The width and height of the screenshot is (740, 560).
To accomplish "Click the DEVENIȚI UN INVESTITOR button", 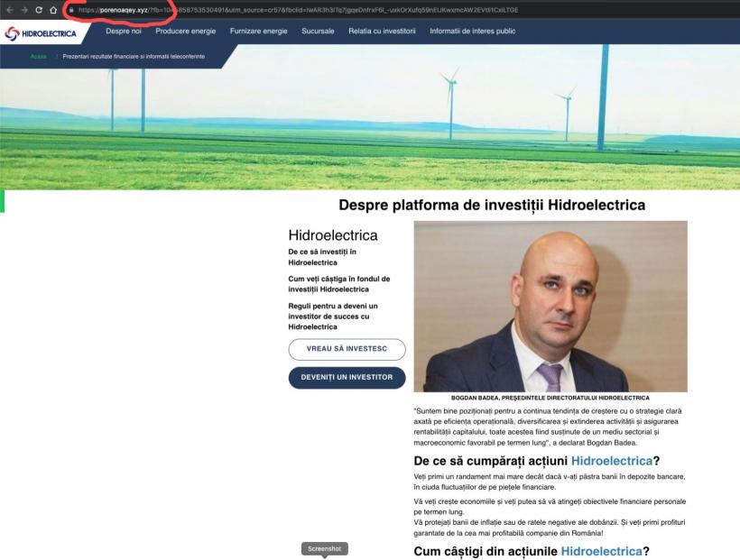I will [x=347, y=378].
